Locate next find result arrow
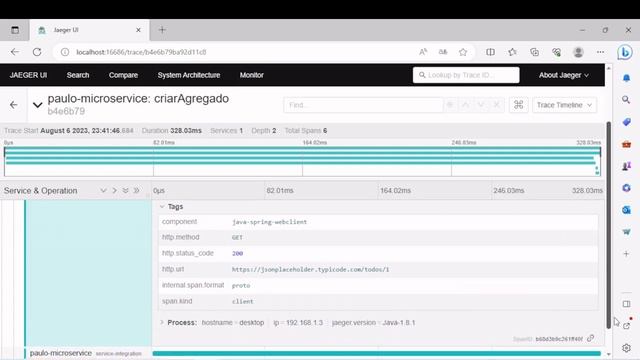This screenshot has width=640, height=360. tap(481, 105)
